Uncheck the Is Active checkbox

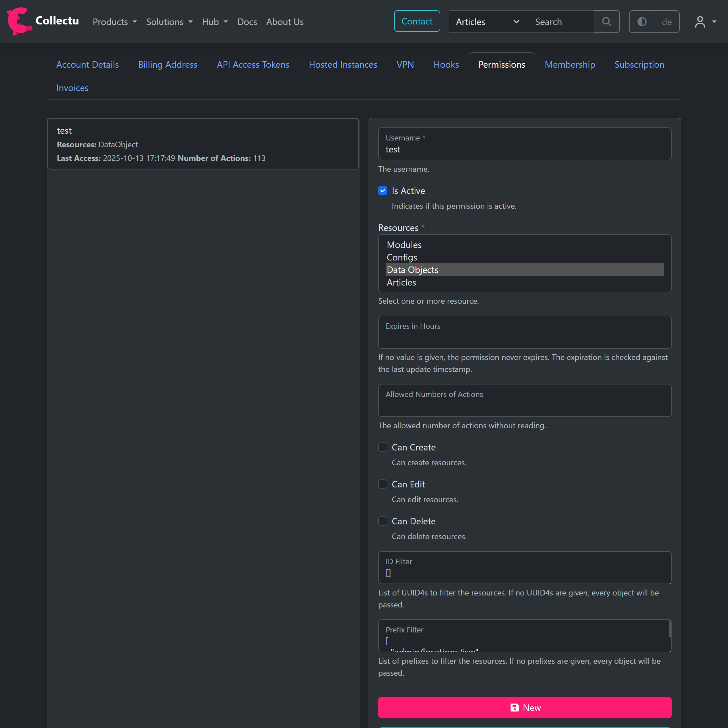[x=382, y=191]
